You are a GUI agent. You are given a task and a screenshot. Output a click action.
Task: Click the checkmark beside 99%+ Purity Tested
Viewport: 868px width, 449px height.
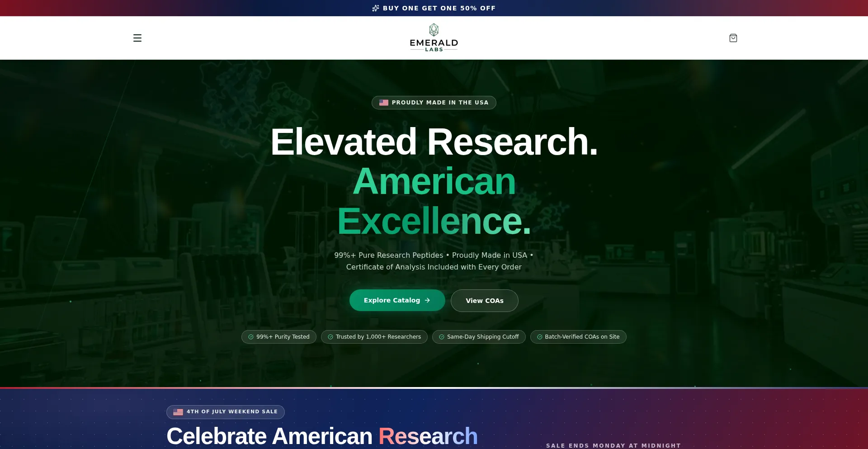coord(251,337)
